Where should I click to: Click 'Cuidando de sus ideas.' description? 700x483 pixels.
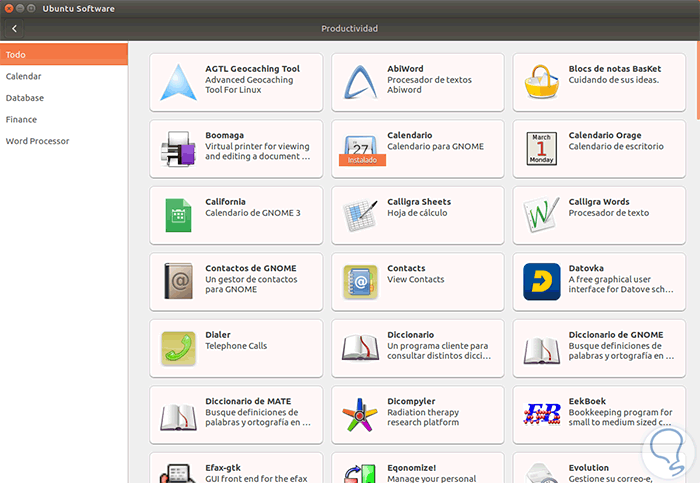pos(613,80)
